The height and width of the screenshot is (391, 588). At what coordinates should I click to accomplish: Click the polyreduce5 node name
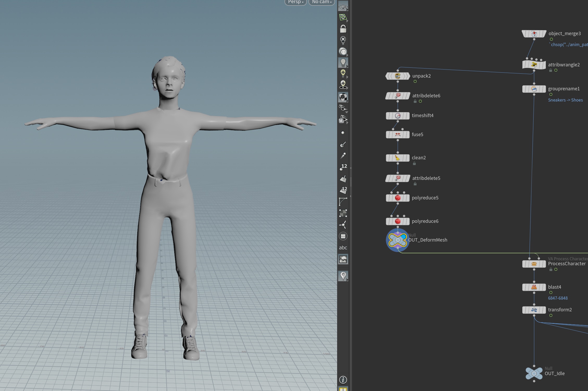(425, 198)
